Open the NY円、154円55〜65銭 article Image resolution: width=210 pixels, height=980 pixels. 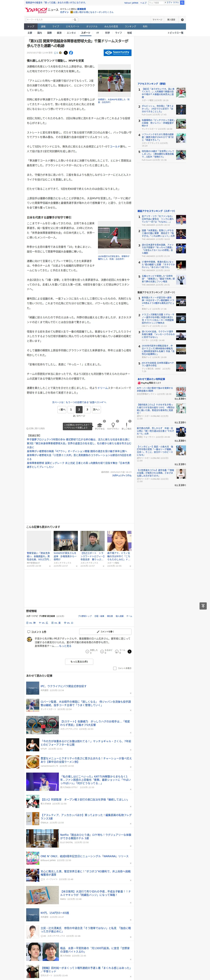[55, 913]
